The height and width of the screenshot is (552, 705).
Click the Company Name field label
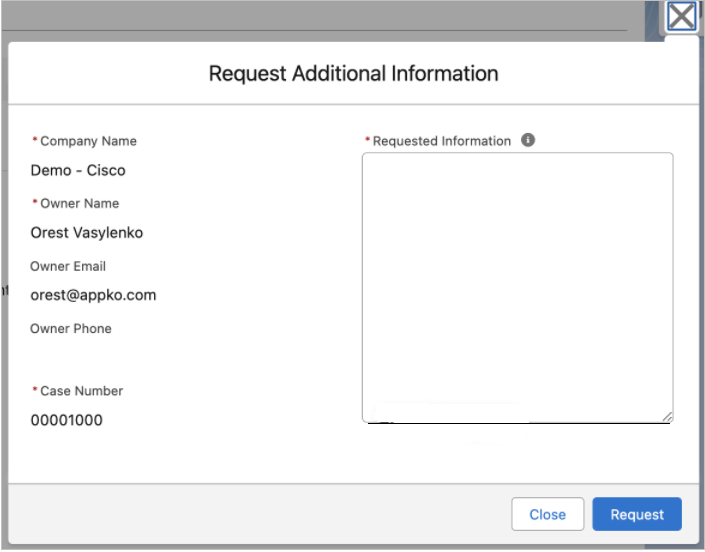coord(88,141)
